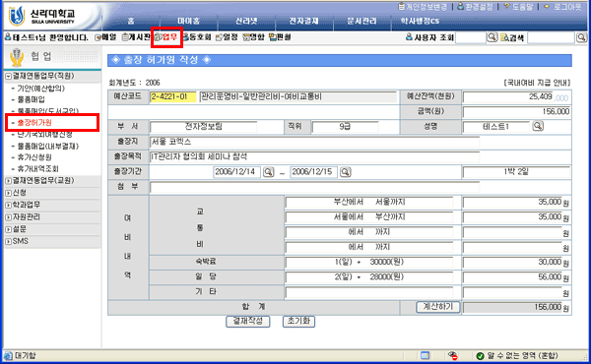Click the 사용자 조회 input field

tap(471, 37)
